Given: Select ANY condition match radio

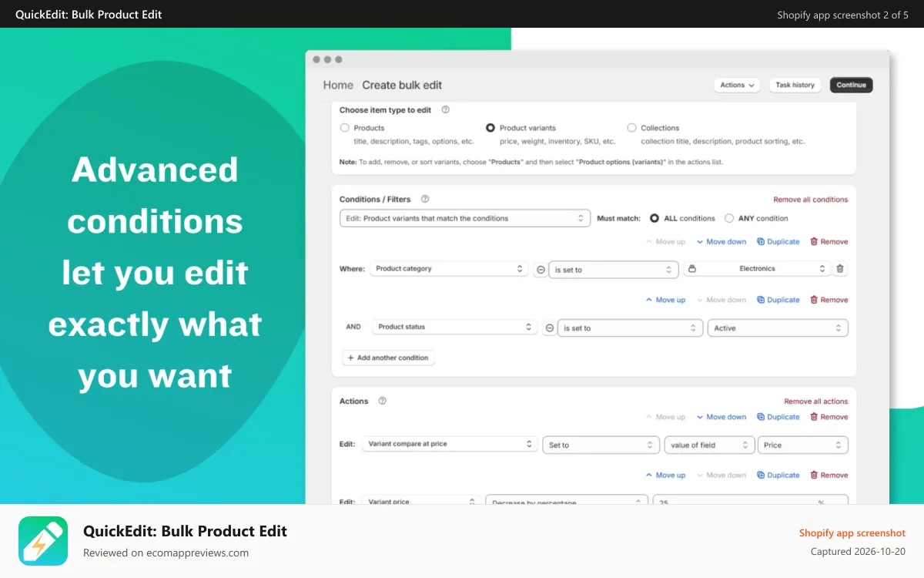Looking at the screenshot, I should click(729, 218).
